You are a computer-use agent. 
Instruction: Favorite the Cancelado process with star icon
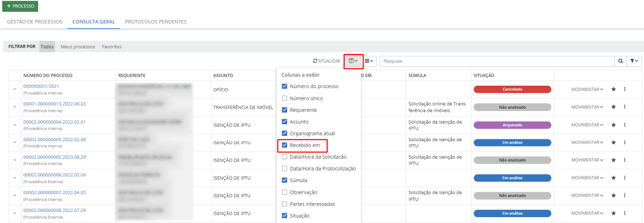point(614,90)
